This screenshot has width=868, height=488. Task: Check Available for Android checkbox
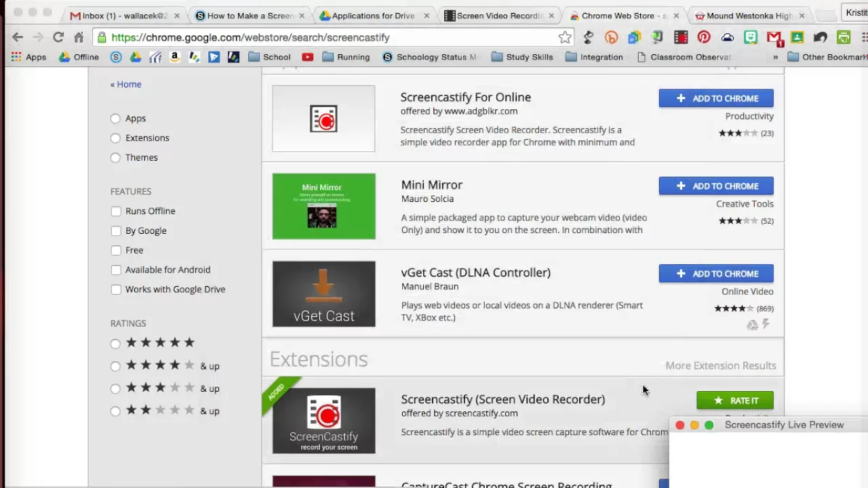tap(116, 270)
